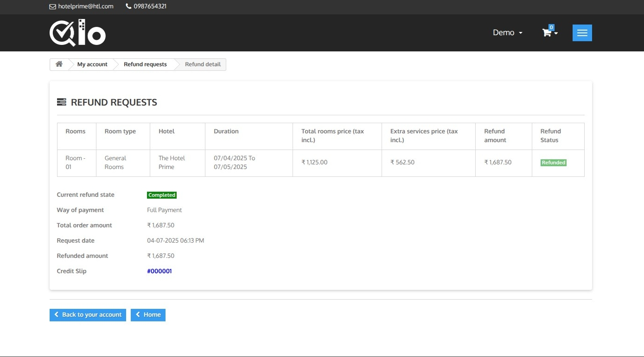Click the Refunded status badge

[x=554, y=163]
